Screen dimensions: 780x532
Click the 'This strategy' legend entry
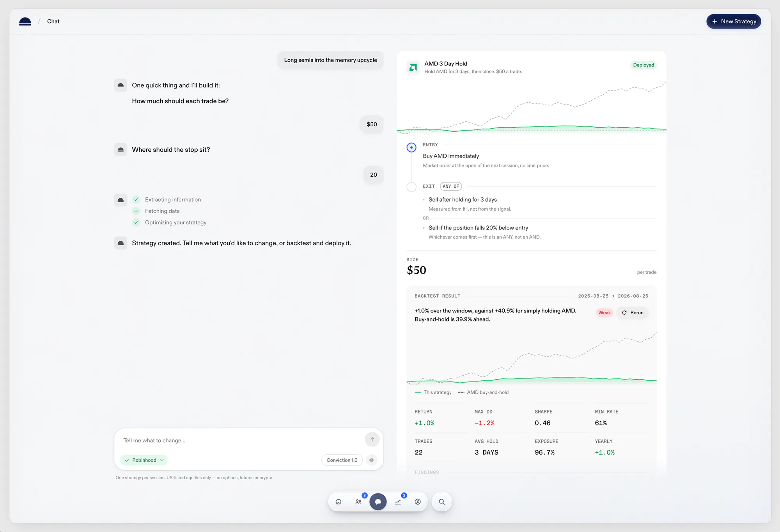click(433, 392)
